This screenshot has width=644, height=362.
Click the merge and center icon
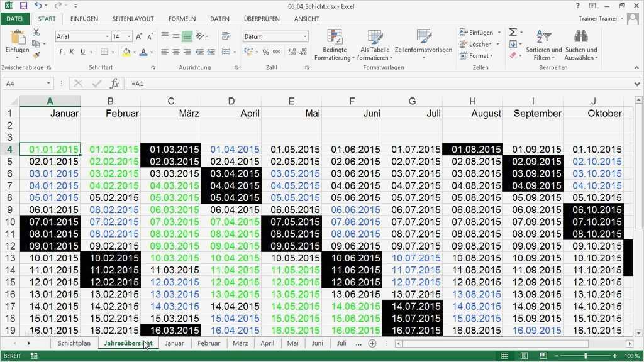226,52
